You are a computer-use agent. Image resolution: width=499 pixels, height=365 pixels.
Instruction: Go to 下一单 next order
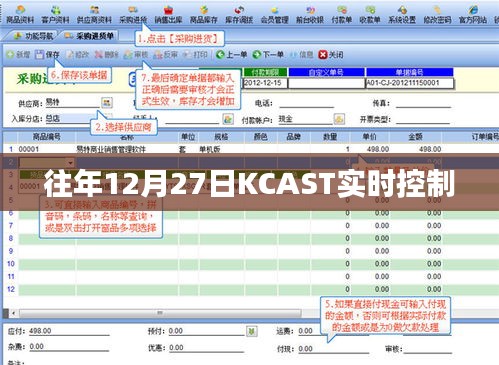(268, 54)
